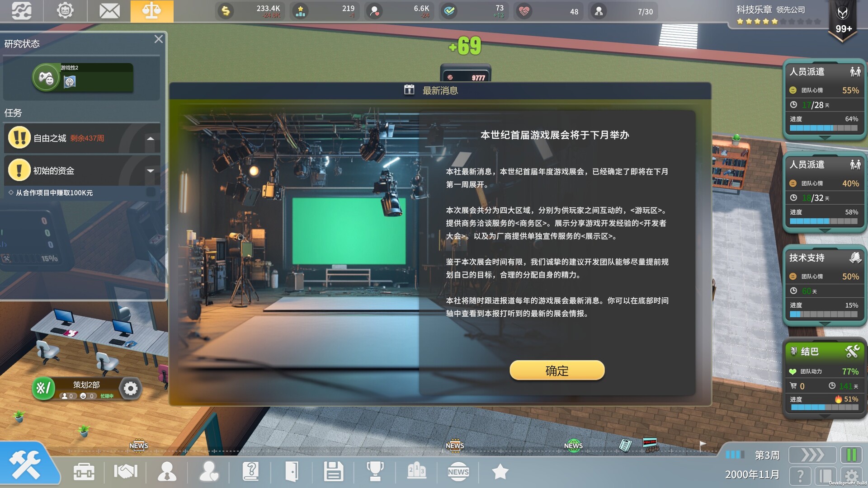Open the research tech tree icon top left
This screenshot has width=868, height=488.
20,11
